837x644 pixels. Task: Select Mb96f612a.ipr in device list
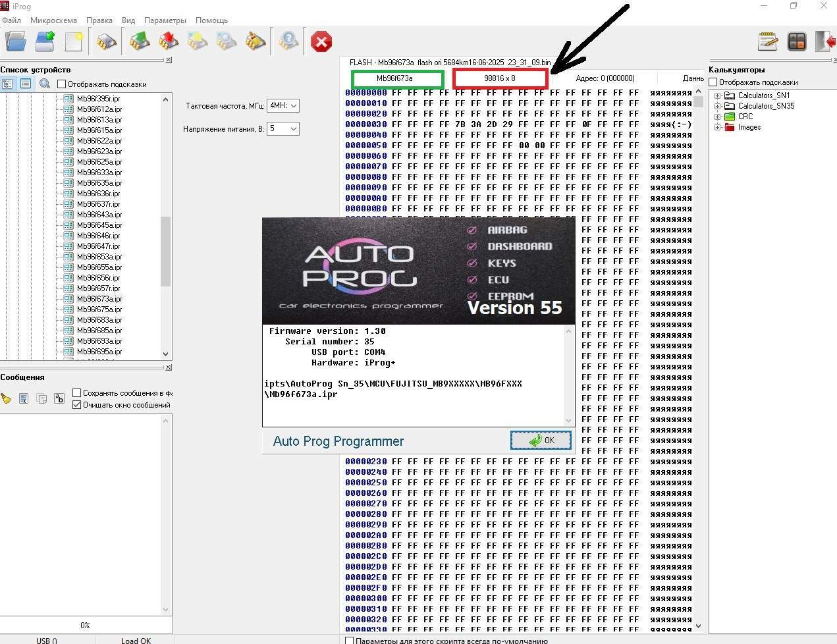[x=99, y=109]
